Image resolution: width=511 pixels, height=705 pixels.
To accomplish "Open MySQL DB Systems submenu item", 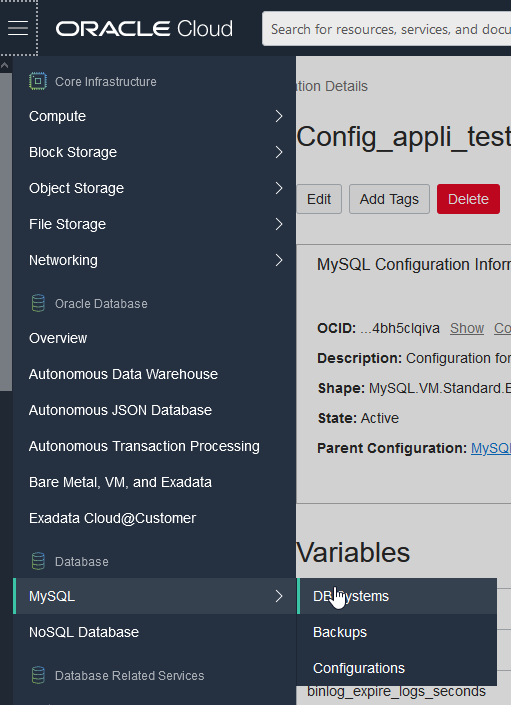I will [x=397, y=596].
